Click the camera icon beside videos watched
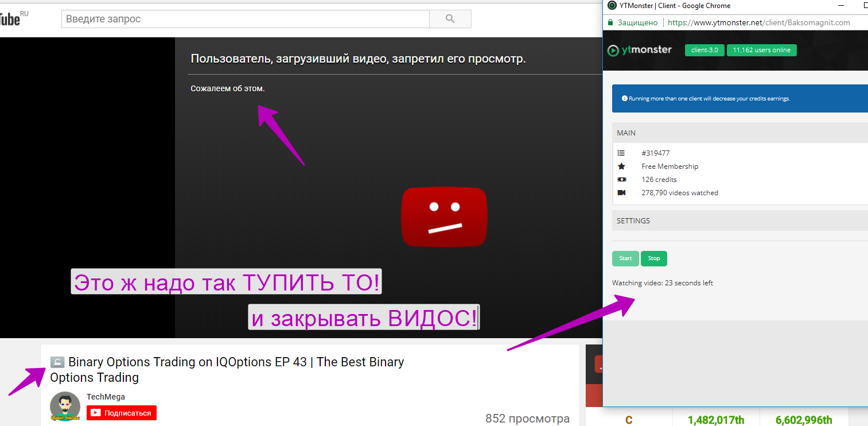This screenshot has width=868, height=426. point(621,193)
